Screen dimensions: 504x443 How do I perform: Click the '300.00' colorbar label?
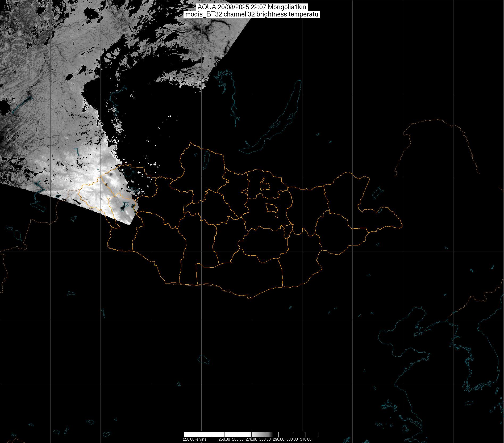[x=292, y=439]
